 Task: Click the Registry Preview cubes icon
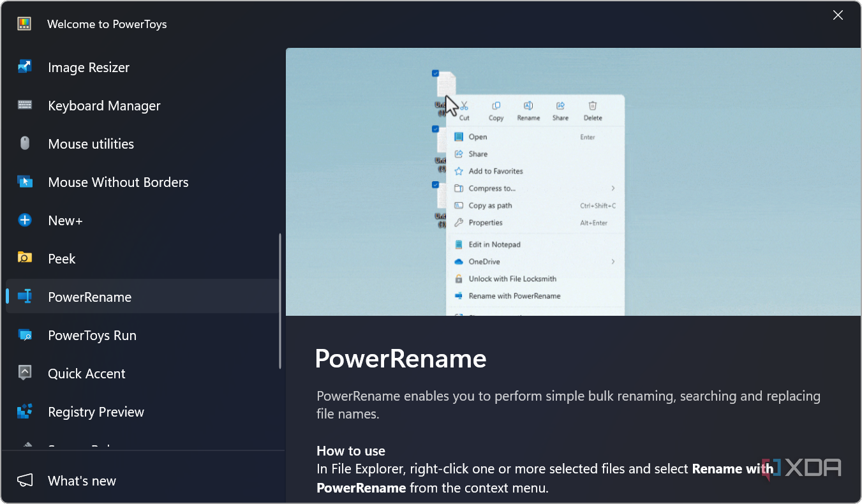tap(25, 411)
